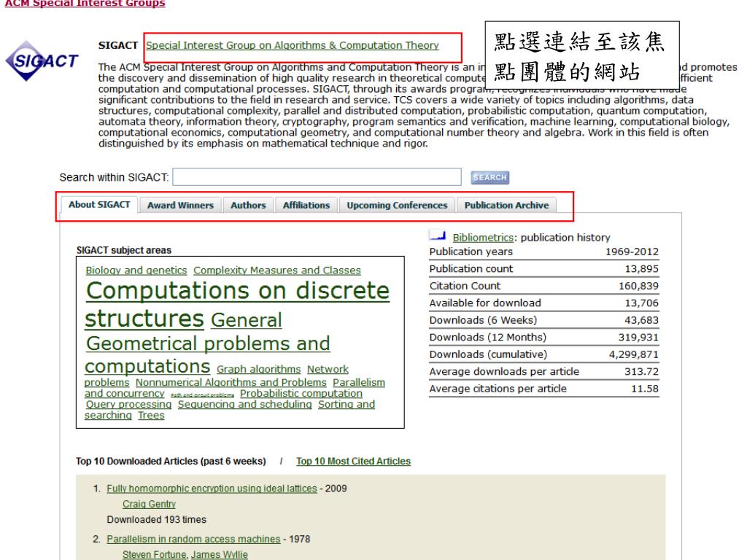Click Average downloads per article value 313.72
Screen dimensions: 747x560
pos(642,371)
